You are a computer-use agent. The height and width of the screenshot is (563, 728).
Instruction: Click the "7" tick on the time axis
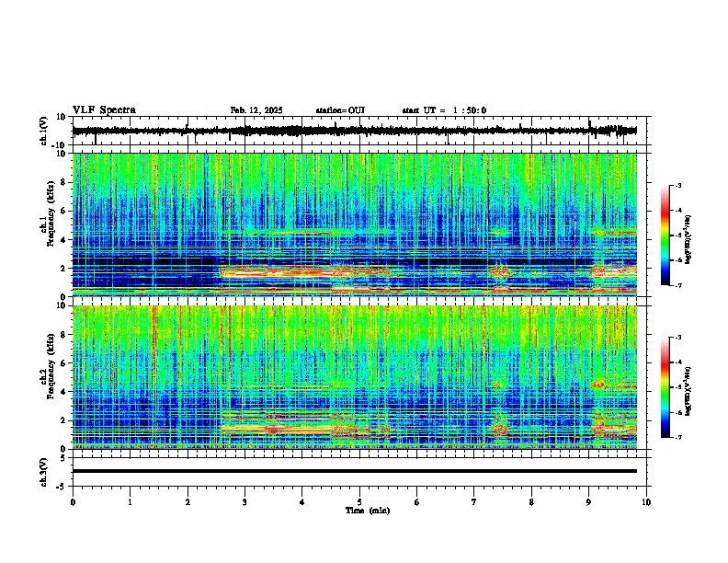click(x=474, y=502)
